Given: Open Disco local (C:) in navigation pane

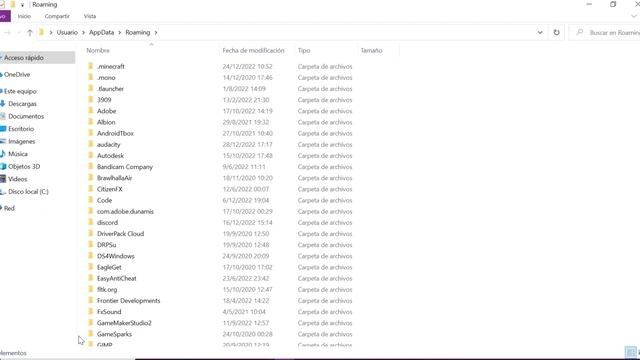Looking at the screenshot, I should pos(28,191).
